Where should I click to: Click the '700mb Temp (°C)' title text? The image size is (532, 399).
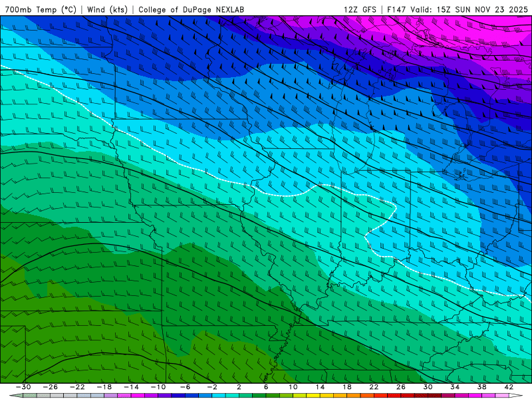coord(41,9)
